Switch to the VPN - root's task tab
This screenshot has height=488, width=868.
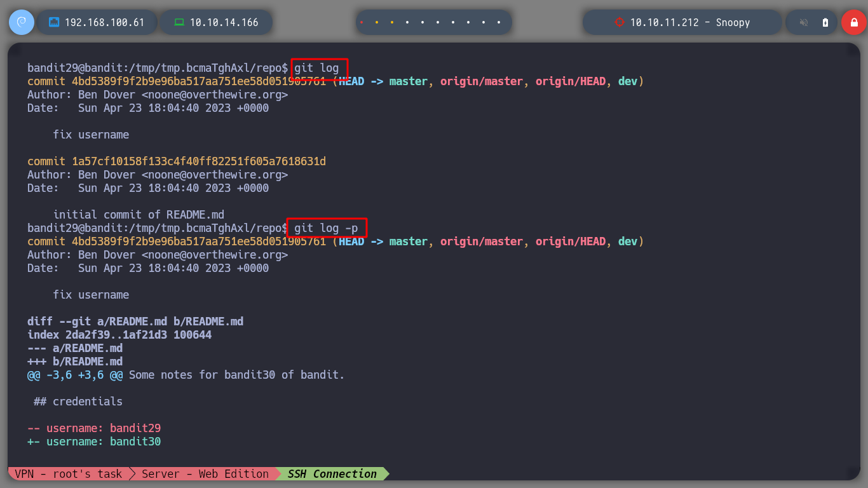tap(69, 473)
